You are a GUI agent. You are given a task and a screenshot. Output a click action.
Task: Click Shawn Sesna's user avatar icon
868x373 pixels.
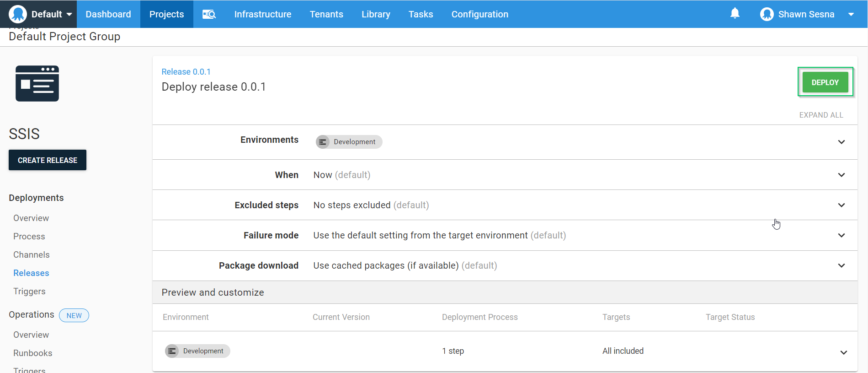(767, 14)
